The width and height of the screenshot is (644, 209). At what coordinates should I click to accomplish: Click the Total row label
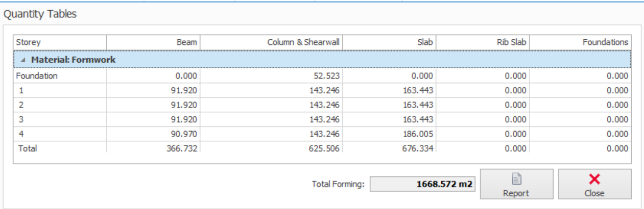pyautogui.click(x=28, y=148)
